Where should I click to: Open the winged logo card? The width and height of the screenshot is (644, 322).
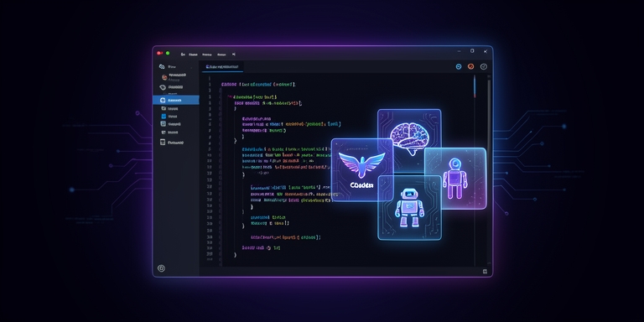coord(362,169)
